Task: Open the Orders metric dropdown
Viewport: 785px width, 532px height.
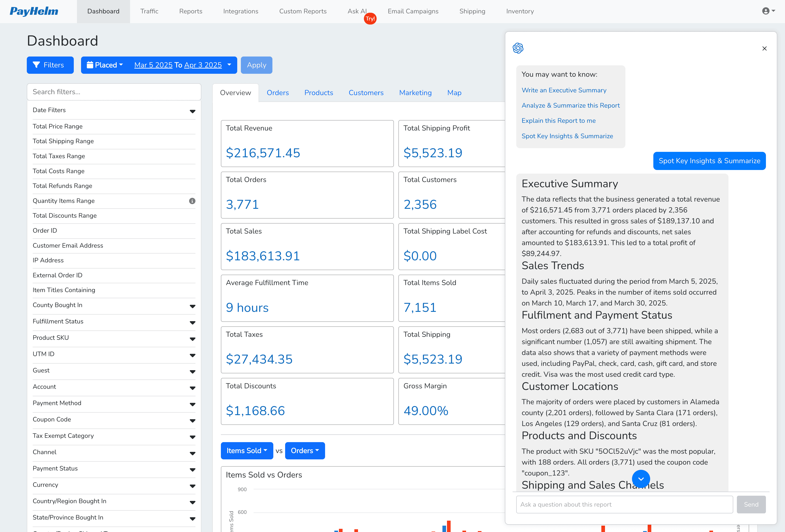Action: point(305,451)
